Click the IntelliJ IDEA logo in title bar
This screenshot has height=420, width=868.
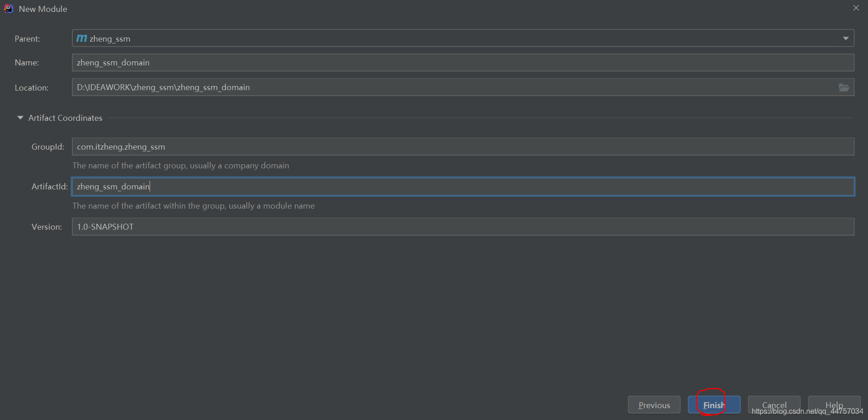pos(9,9)
